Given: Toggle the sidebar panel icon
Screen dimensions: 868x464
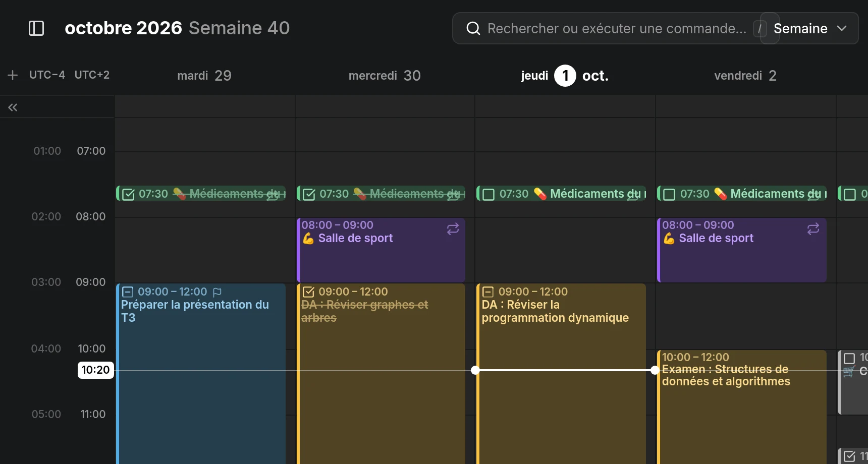Looking at the screenshot, I should coord(36,28).
